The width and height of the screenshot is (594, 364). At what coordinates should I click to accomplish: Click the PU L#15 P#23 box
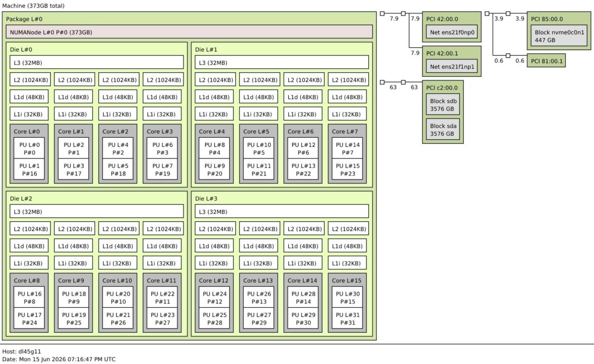[x=348, y=169]
